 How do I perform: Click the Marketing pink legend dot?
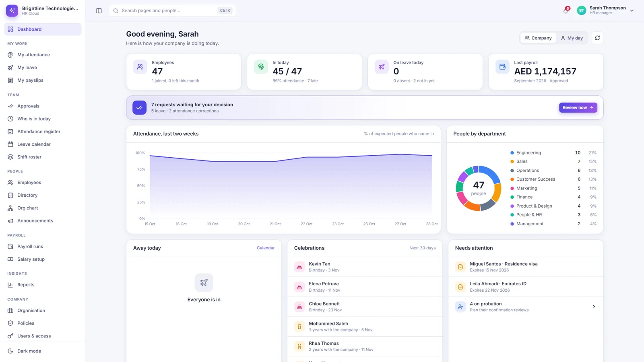click(512, 188)
